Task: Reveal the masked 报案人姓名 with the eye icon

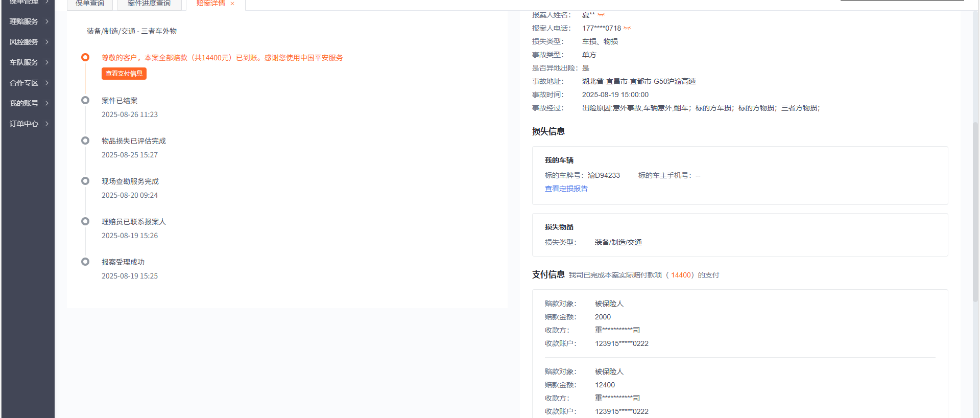Action: (601, 15)
